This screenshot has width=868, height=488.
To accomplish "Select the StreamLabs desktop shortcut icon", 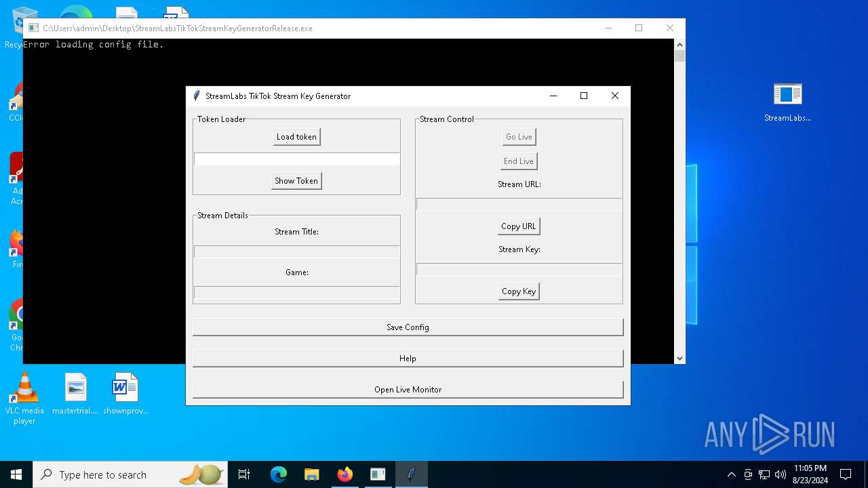I will 787,102.
